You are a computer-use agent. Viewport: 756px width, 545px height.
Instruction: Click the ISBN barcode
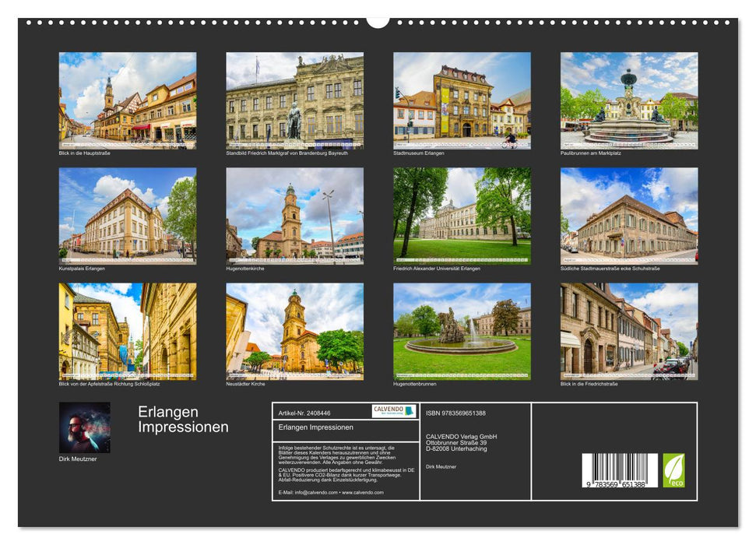[620, 470]
